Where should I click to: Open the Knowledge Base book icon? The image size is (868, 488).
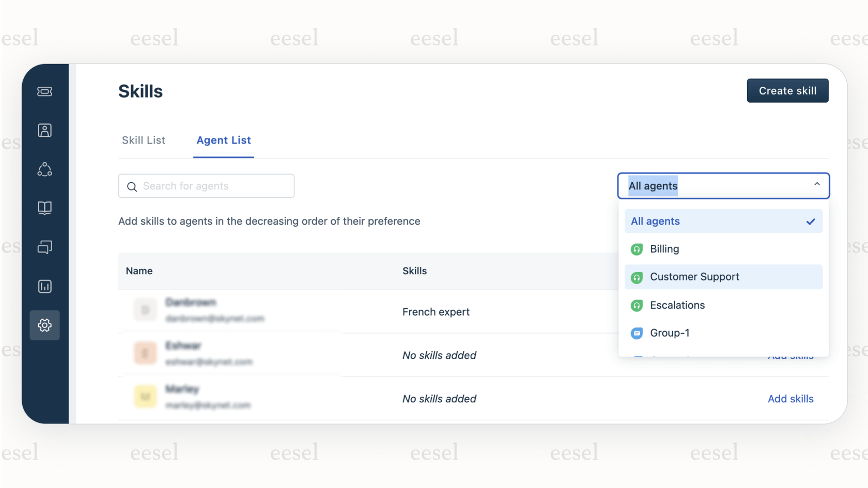[x=45, y=208]
